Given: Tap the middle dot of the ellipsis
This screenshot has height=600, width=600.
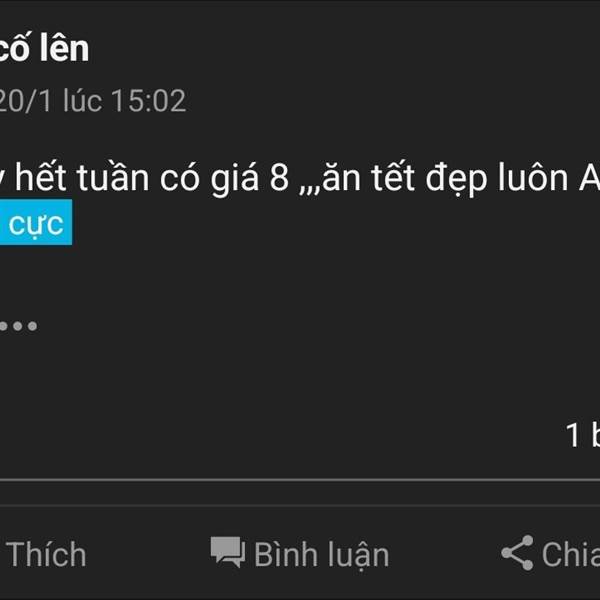Looking at the screenshot, I should tap(18, 326).
